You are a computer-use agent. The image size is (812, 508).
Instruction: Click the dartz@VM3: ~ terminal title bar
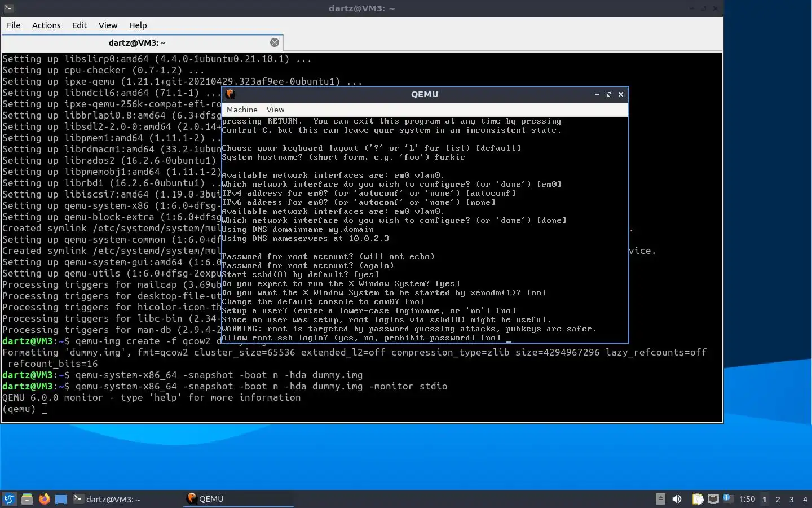tap(361, 8)
